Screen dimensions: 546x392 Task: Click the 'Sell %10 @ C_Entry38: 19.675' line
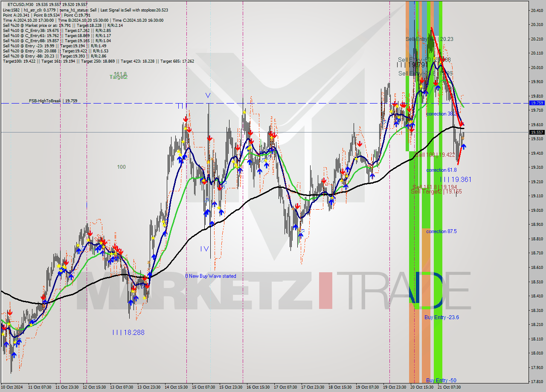point(56,30)
